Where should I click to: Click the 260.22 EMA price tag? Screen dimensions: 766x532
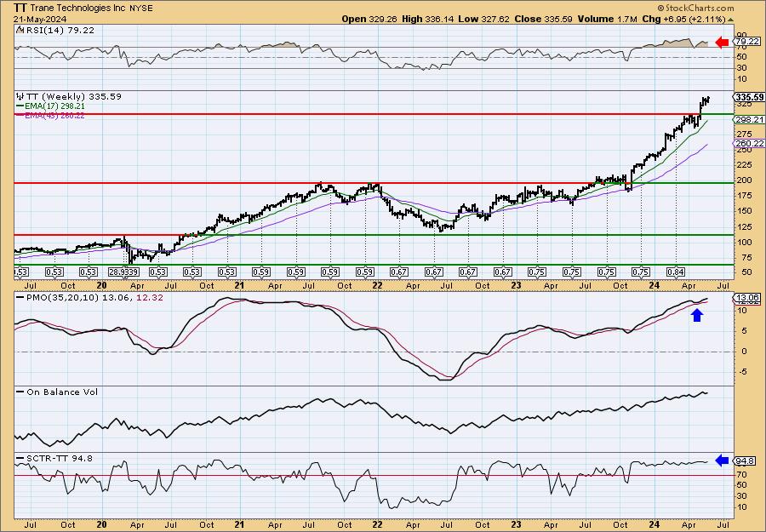750,143
